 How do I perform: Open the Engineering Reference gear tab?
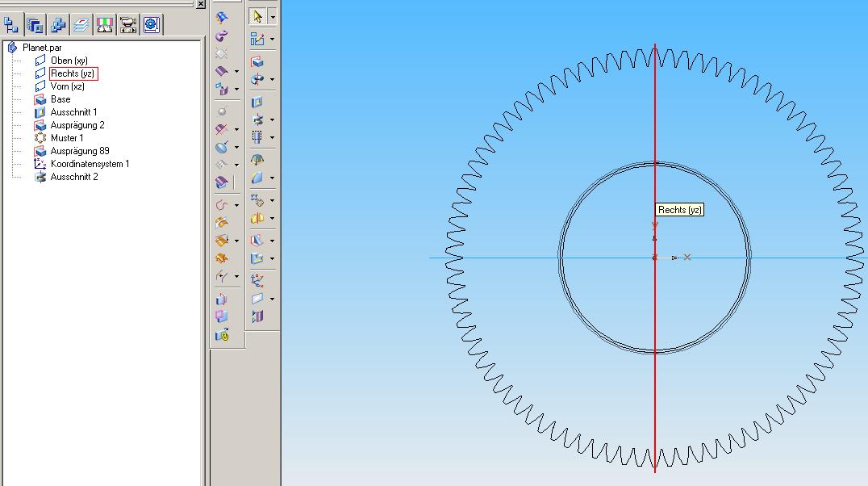[x=151, y=24]
